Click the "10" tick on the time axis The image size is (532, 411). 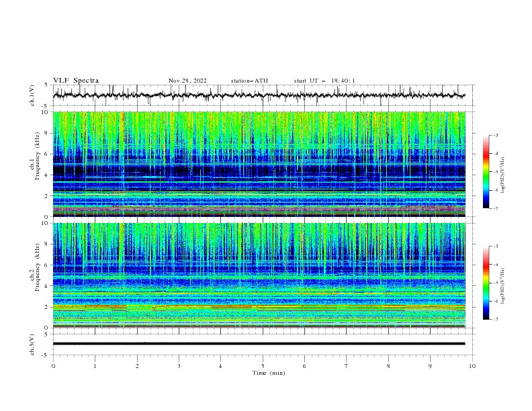tap(472, 366)
